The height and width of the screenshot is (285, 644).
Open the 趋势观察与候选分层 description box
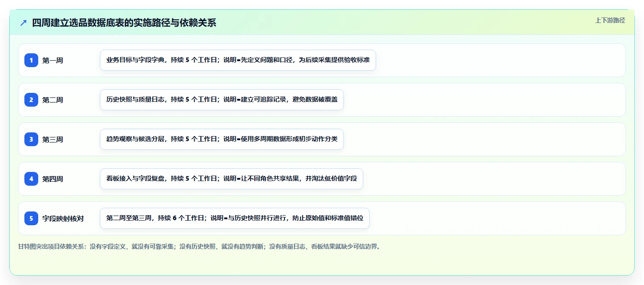pyautogui.click(x=222, y=139)
